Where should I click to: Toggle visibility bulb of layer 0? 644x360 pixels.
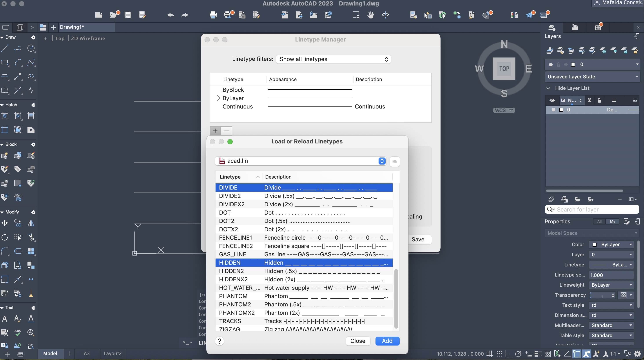click(x=553, y=110)
